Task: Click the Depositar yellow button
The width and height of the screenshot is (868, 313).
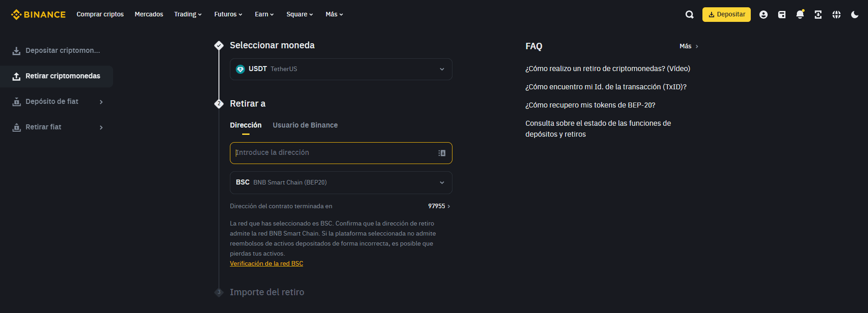Action: tap(727, 15)
